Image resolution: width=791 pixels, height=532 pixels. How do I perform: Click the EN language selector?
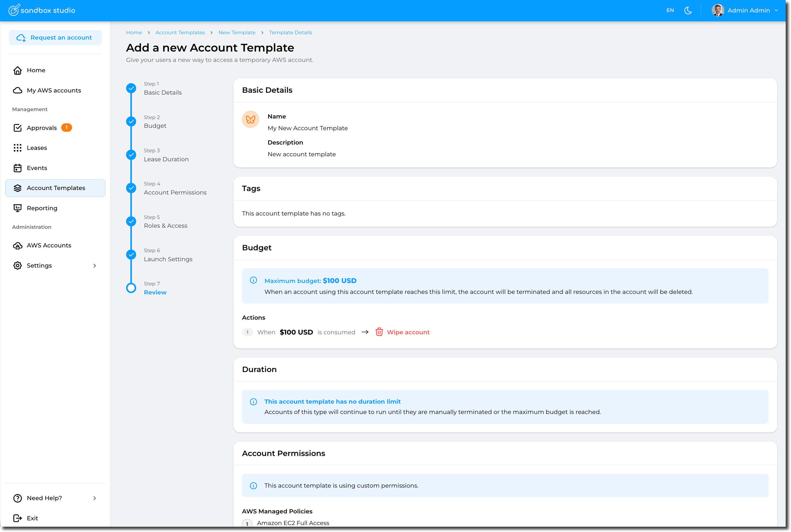pos(670,11)
